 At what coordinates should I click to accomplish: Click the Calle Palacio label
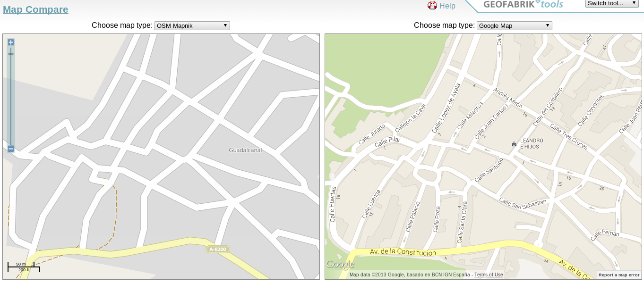(x=412, y=216)
